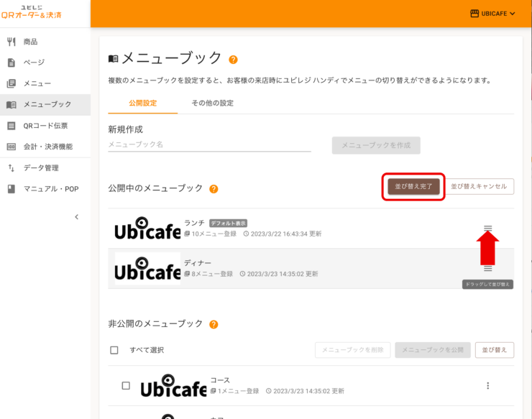Image resolution: width=532 pixels, height=419 pixels.
Task: Click help icon beside 非公開のメニューブック
Action: [x=214, y=325]
